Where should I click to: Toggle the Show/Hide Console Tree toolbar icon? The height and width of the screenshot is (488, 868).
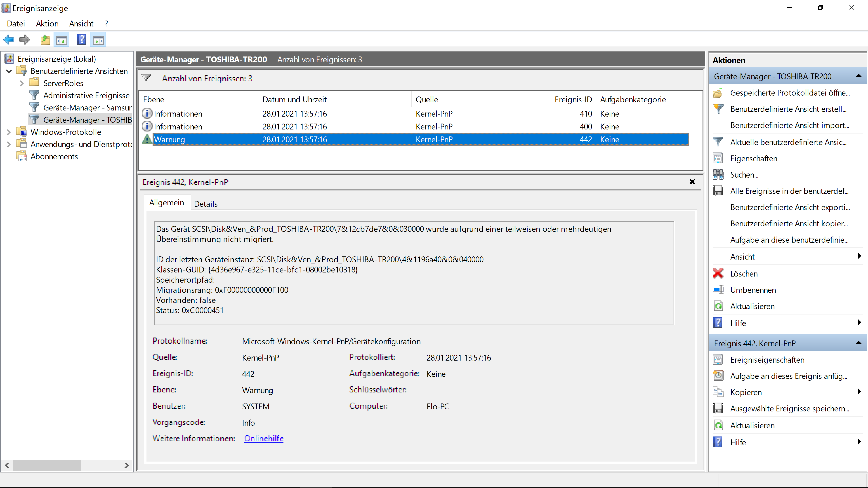pos(62,40)
